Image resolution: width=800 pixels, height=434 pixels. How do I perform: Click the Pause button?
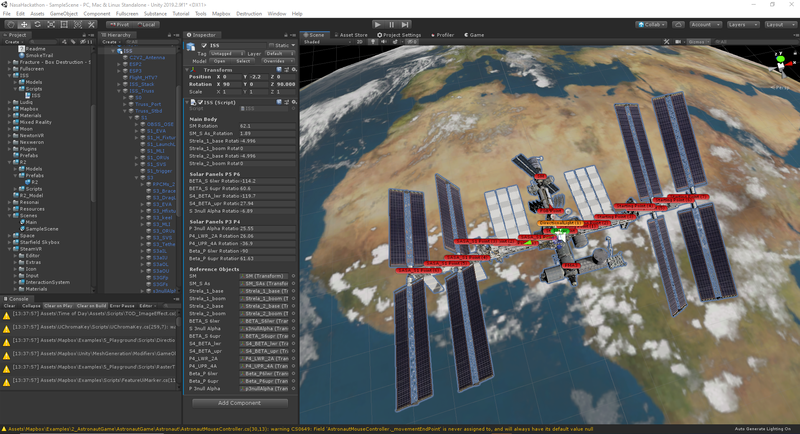point(391,24)
